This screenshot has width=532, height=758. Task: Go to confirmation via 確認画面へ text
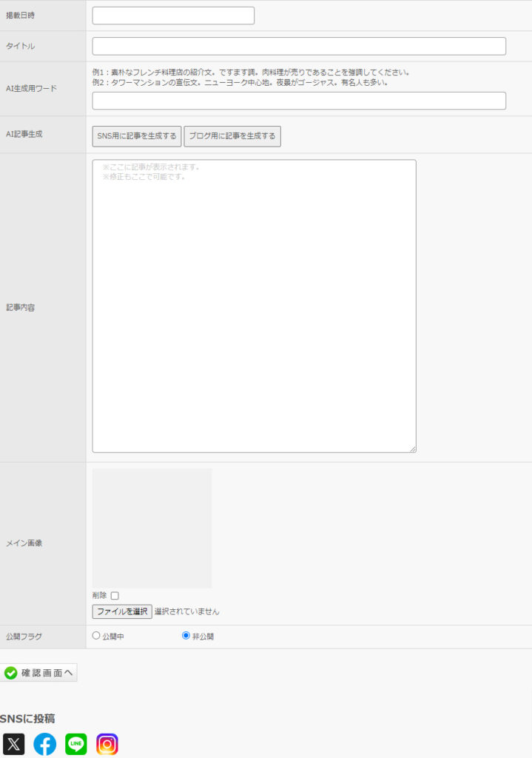pos(47,673)
